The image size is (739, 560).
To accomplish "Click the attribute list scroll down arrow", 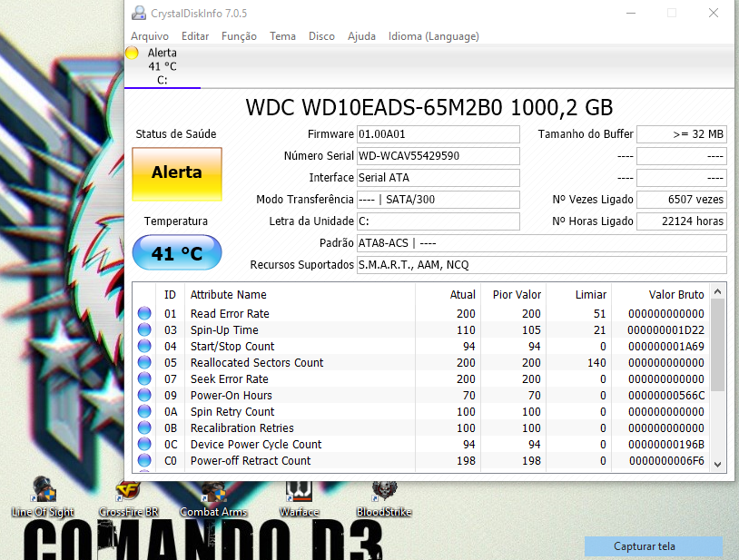I will pyautogui.click(x=717, y=465).
